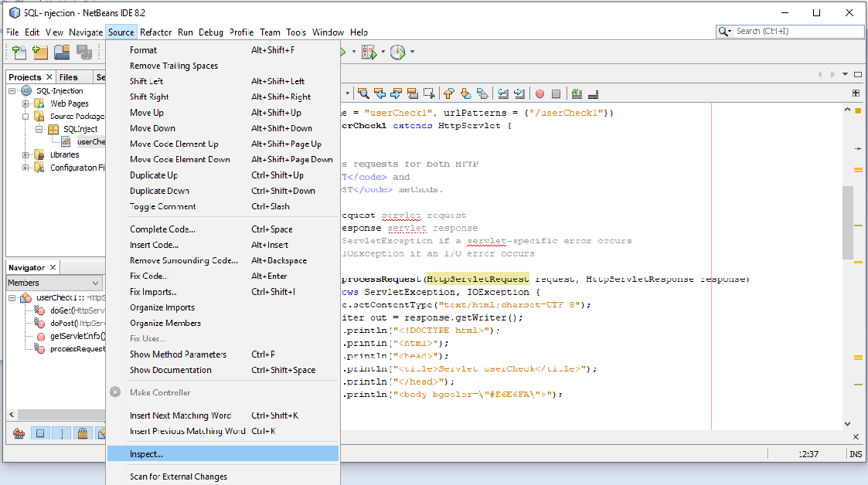Toggle highlighting with the editor highlight icon

tap(412, 93)
